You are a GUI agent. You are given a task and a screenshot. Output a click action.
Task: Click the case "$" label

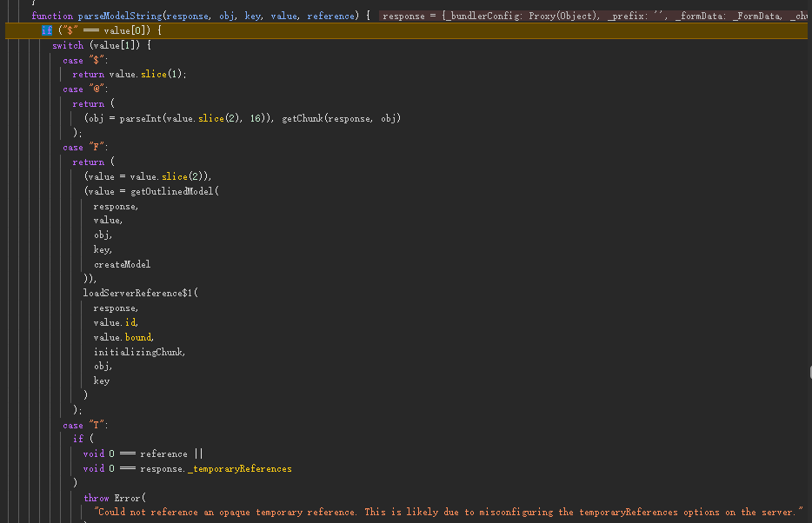(x=73, y=60)
